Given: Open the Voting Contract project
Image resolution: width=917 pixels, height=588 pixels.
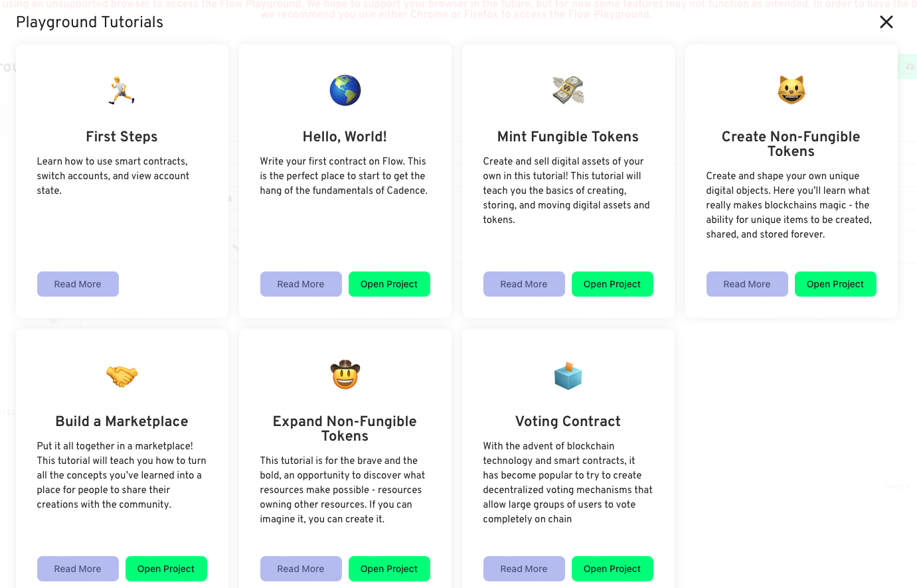Looking at the screenshot, I should pyautogui.click(x=612, y=569).
